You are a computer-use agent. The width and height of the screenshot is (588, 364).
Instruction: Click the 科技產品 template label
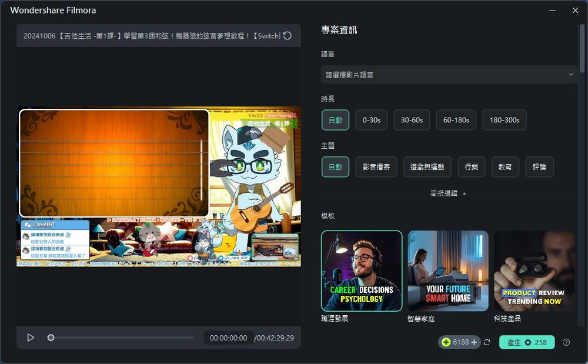coord(507,319)
